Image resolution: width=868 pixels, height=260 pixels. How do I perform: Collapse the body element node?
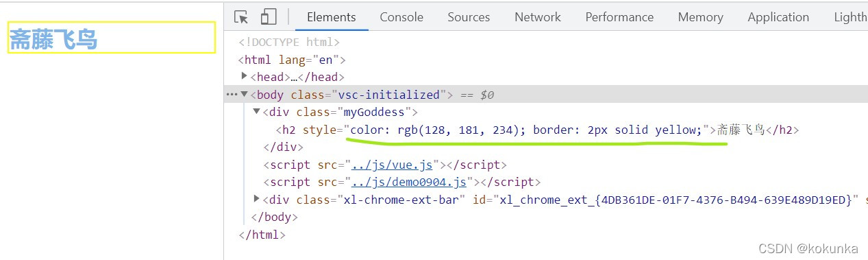click(245, 94)
